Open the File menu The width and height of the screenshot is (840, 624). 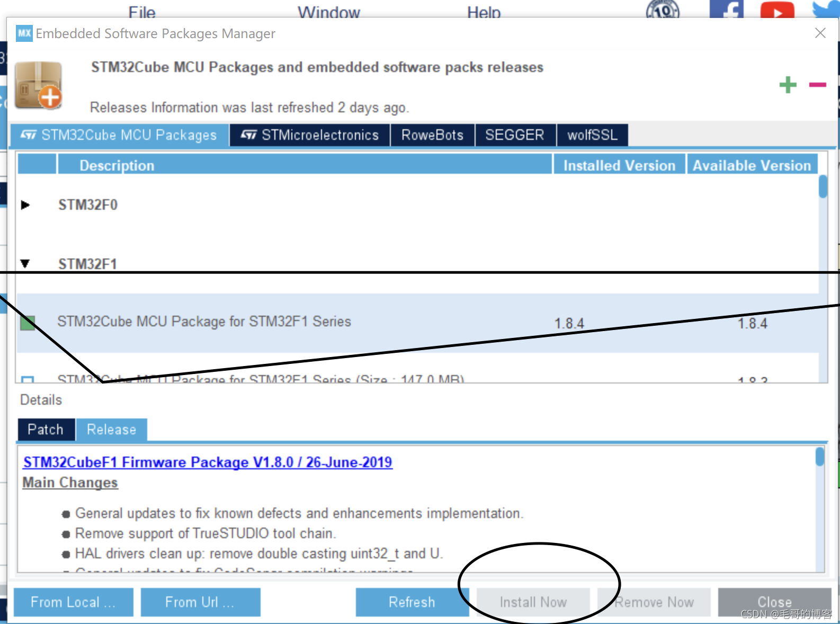pos(142,12)
